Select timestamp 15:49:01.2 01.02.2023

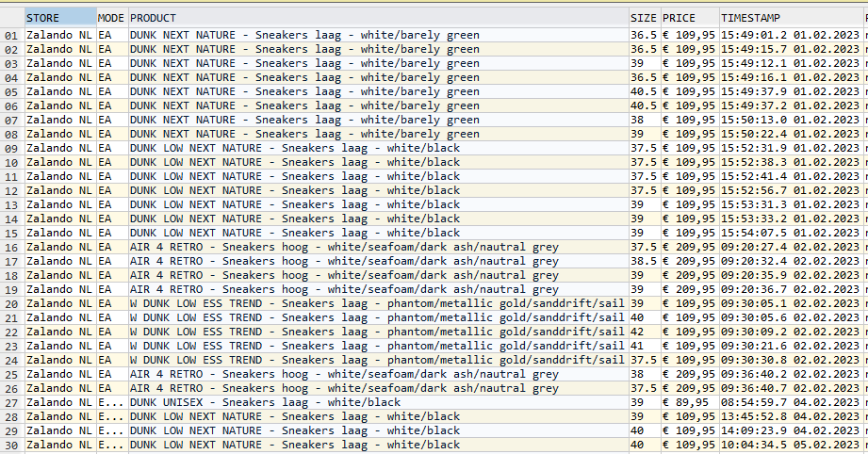792,35
